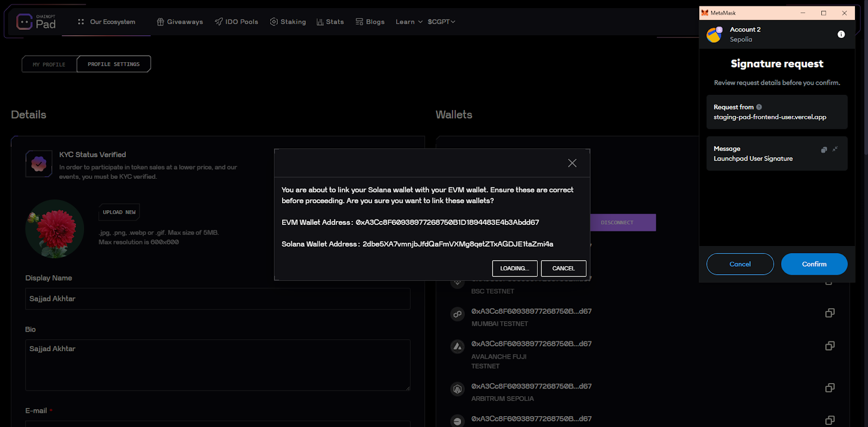Confirm the MetaMask signature request
868x427 pixels.
click(814, 264)
